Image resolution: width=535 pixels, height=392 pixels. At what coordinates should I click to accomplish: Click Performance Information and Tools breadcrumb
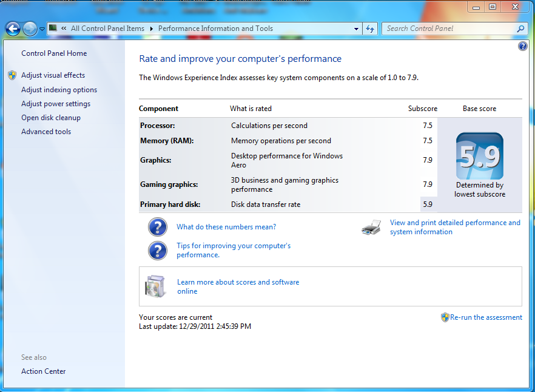point(216,29)
